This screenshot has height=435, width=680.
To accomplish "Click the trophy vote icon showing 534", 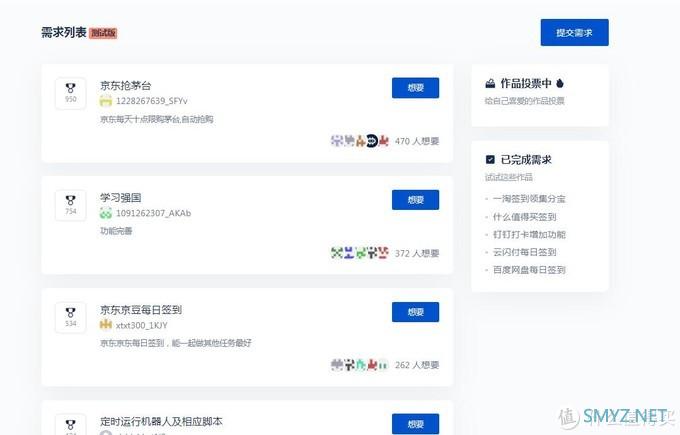I will click(70, 317).
